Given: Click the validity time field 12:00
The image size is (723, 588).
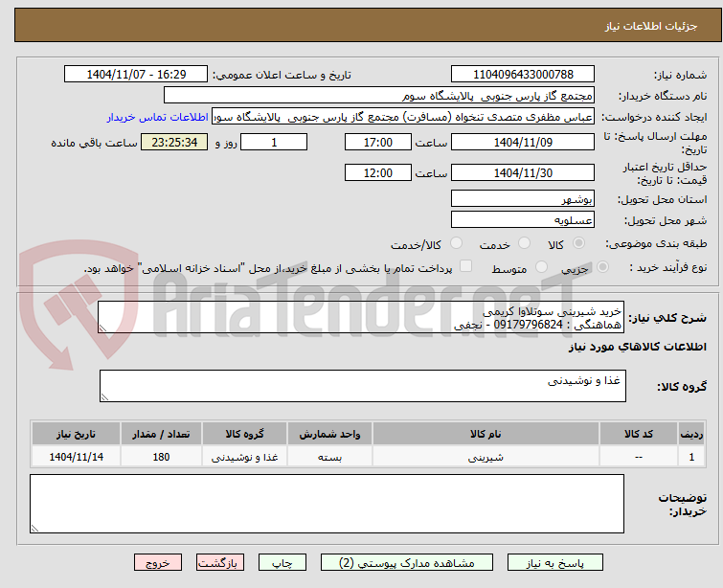Looking at the screenshot, I should 378,173.
